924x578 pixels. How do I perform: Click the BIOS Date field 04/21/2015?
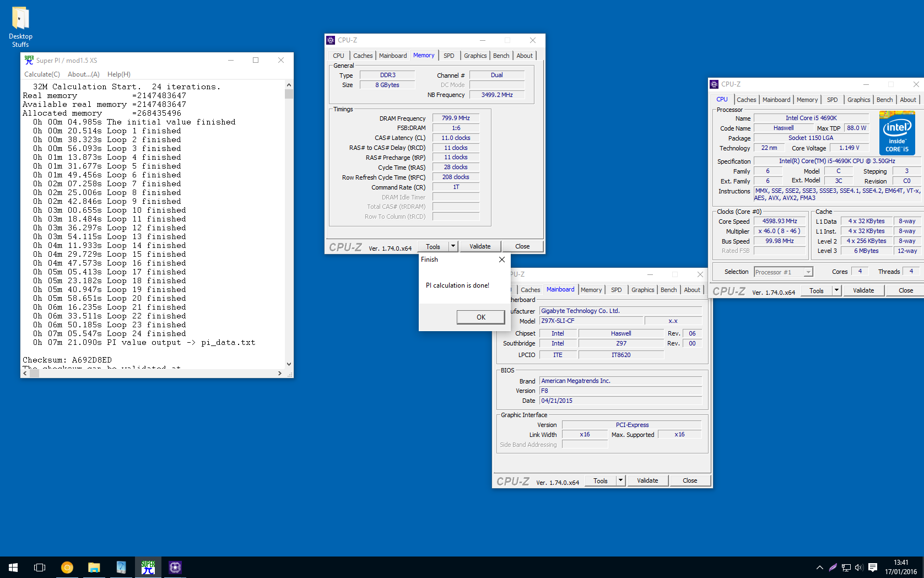click(x=621, y=401)
